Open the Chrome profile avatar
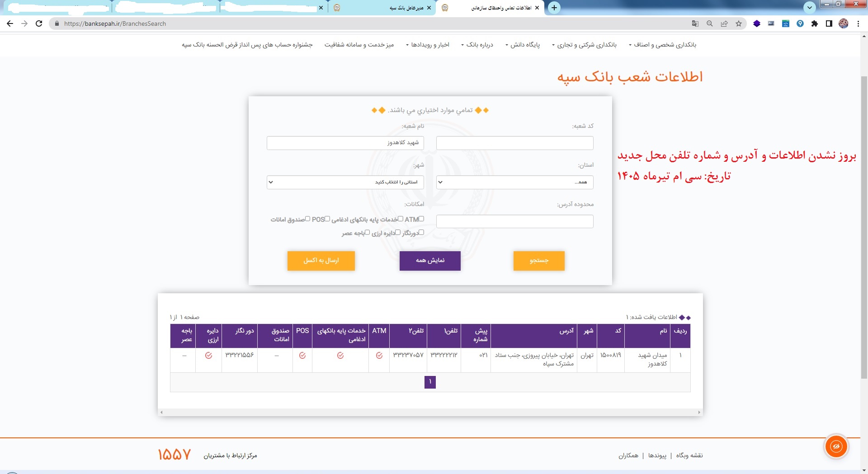This screenshot has width=868, height=474. (x=844, y=23)
